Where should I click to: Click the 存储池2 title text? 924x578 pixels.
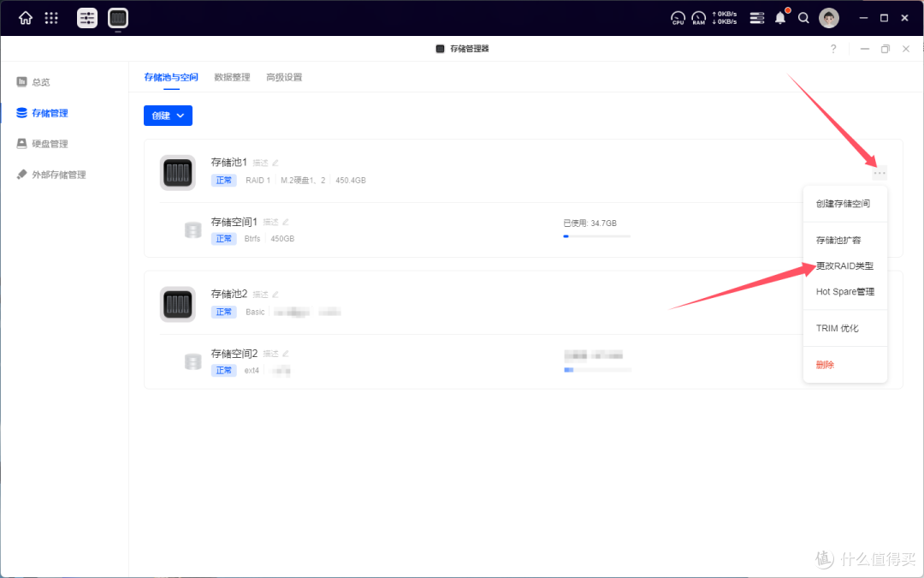click(x=228, y=294)
